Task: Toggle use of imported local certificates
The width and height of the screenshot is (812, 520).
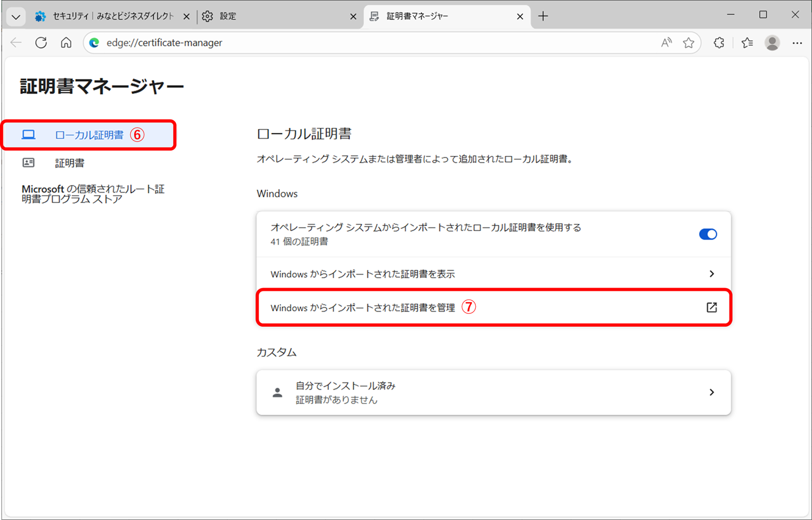Action: [x=708, y=234]
